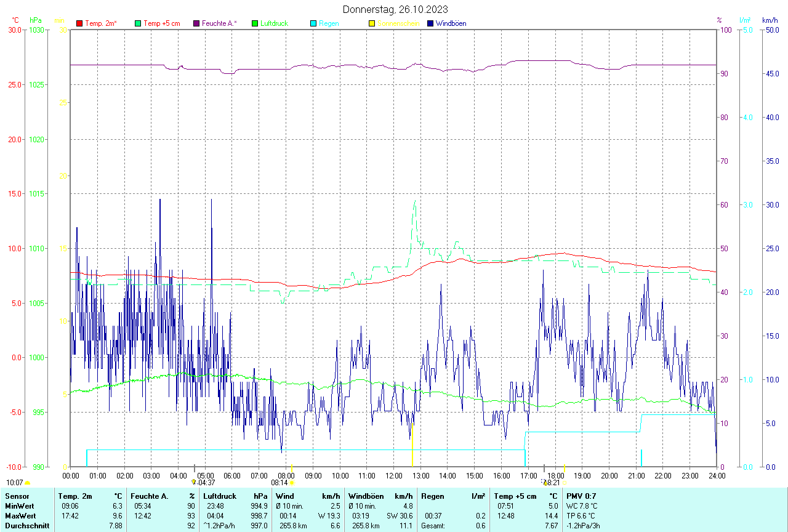788x532 pixels.
Task: Click the minimum temperature time '09:06'
Action: coord(70,506)
